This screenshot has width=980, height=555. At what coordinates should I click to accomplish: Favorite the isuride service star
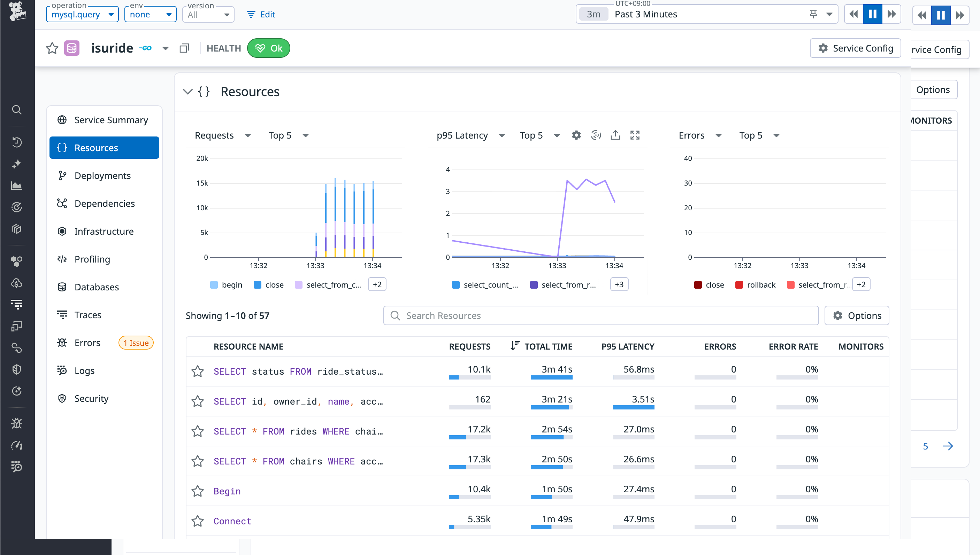(x=52, y=48)
